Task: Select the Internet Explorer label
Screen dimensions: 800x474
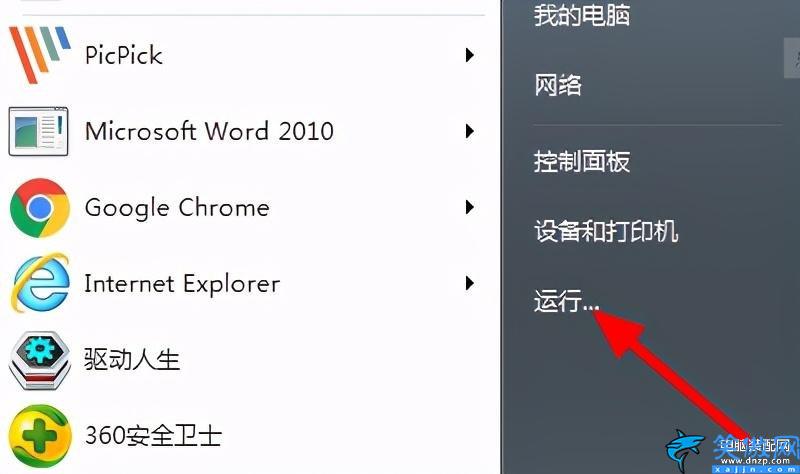Action: tap(182, 284)
